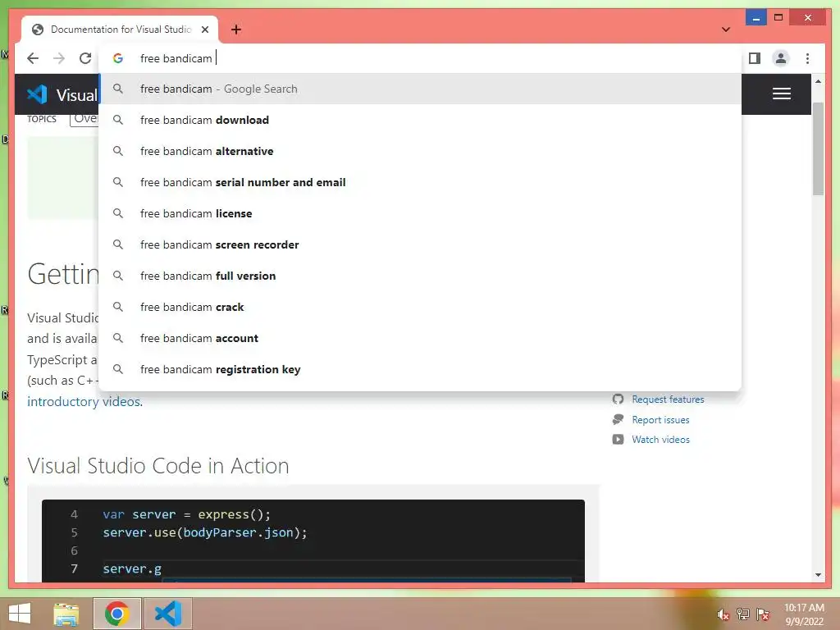Choose 'free bandicam registration key' suggestion
The height and width of the screenshot is (630, 840).
point(420,369)
